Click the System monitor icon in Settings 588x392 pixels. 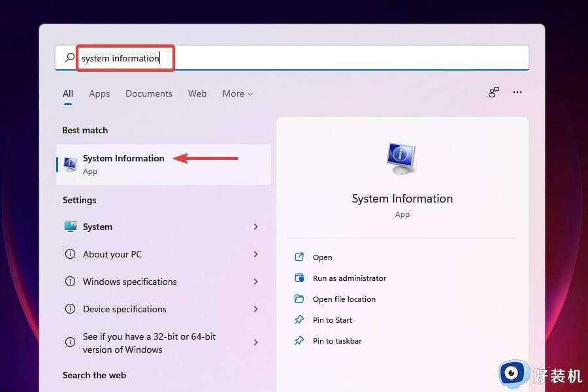click(71, 227)
